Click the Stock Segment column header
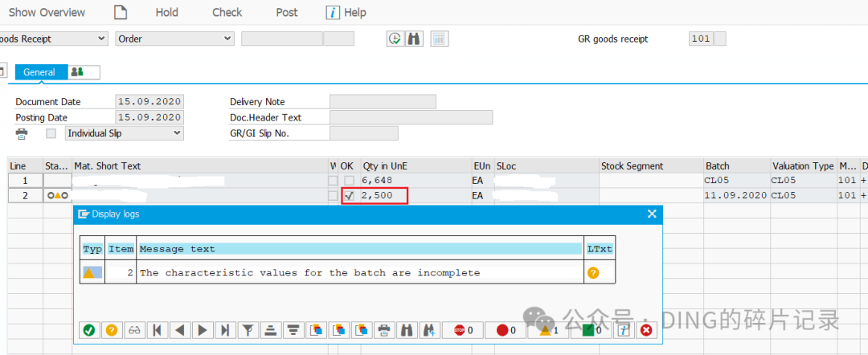 (651, 166)
